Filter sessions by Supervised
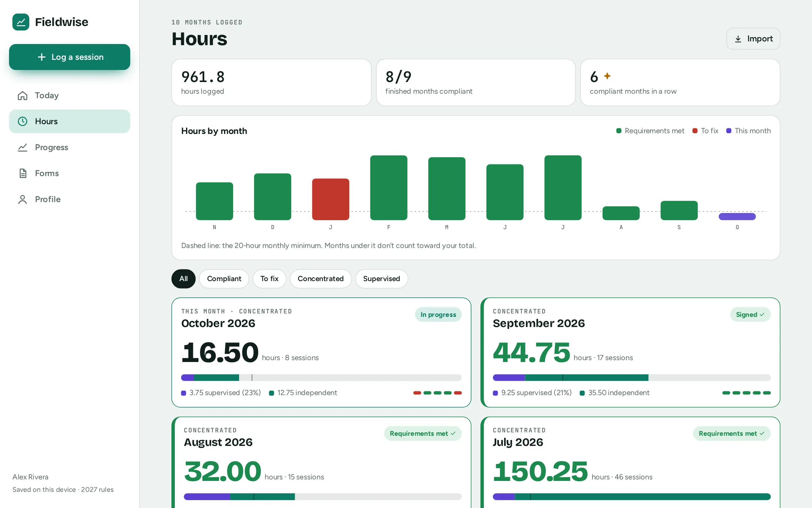 382,279
